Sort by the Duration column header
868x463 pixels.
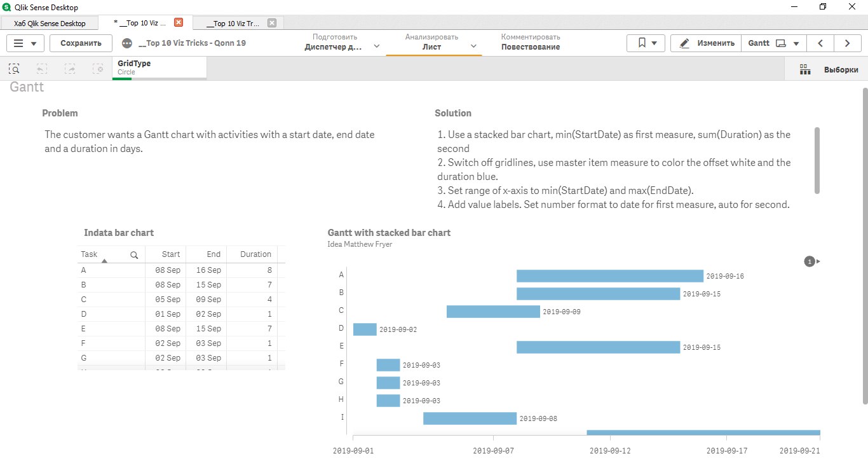255,254
